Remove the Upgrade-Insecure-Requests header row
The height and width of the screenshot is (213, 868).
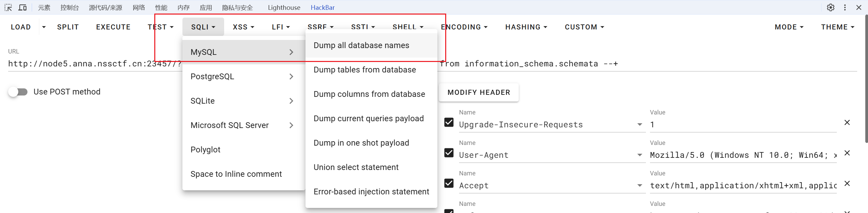tap(847, 123)
